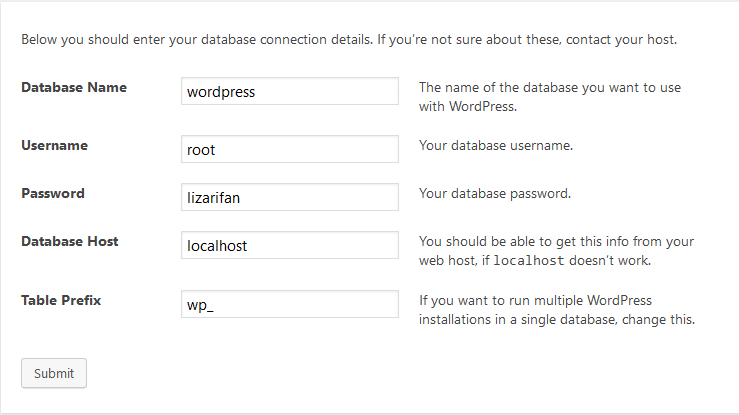Viewport: 739px width, 415px height.
Task: Click the Username label
Action: (x=55, y=145)
